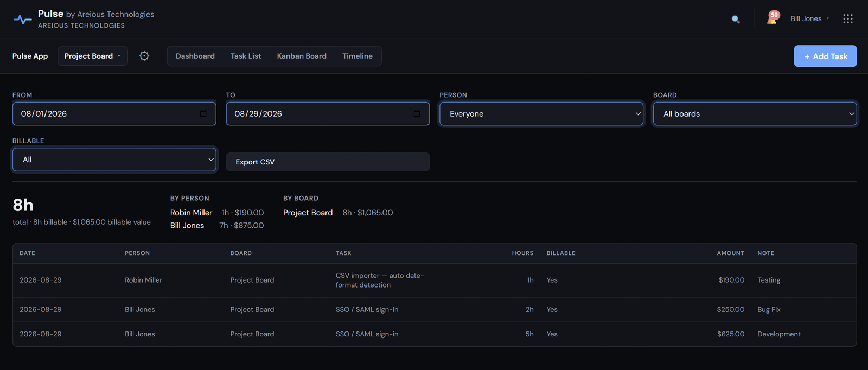868x370 pixels.
Task: Click the $190.00 amount cell
Action: 731,280
